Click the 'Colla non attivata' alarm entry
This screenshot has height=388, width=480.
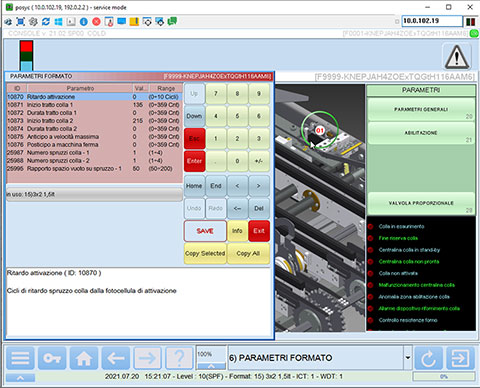click(398, 273)
